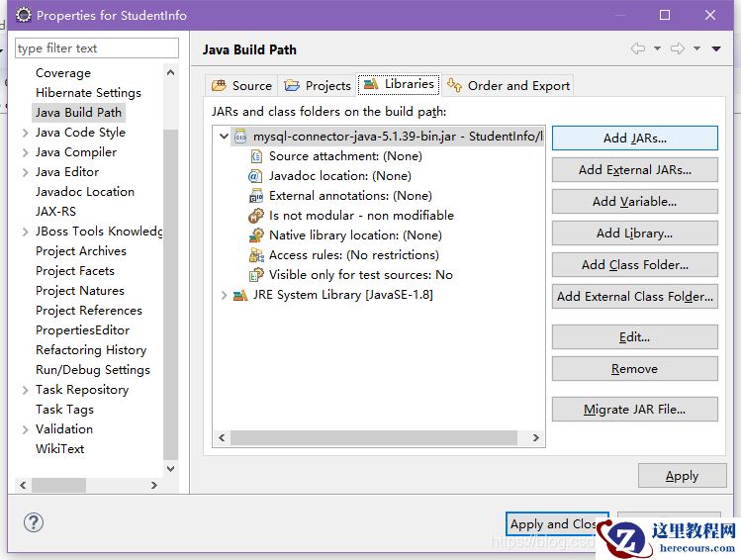Click the Edit... button
The width and height of the screenshot is (741, 560).
(x=635, y=337)
